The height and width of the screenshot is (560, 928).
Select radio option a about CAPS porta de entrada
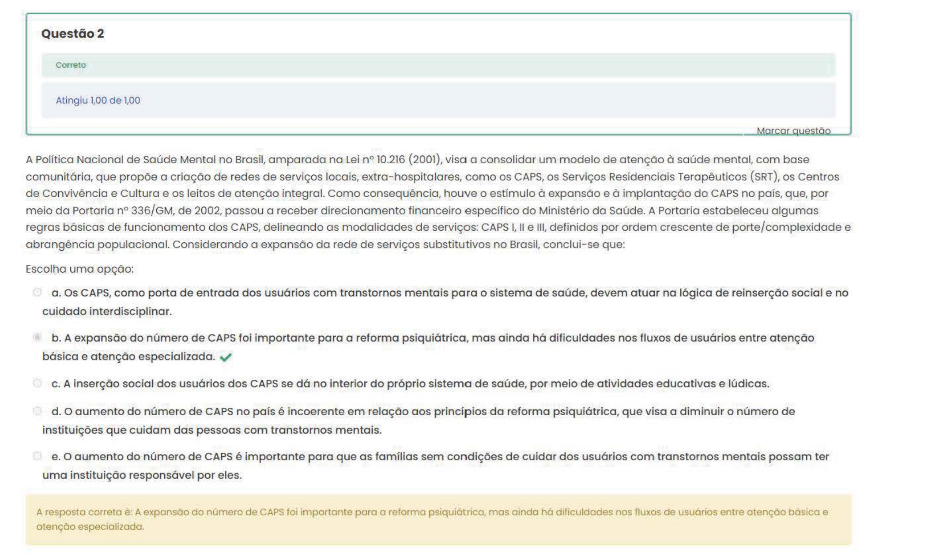(38, 292)
